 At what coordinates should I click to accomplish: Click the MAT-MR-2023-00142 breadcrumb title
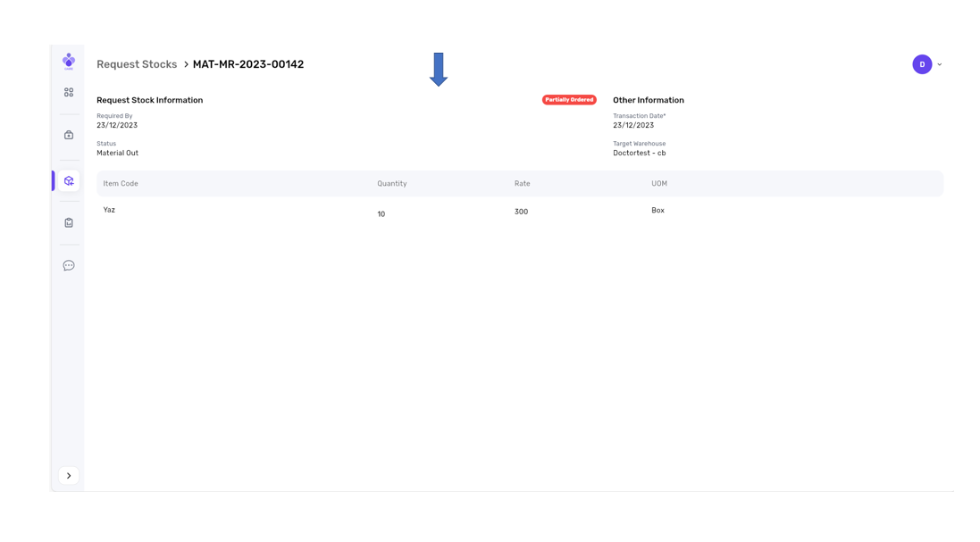pos(248,64)
